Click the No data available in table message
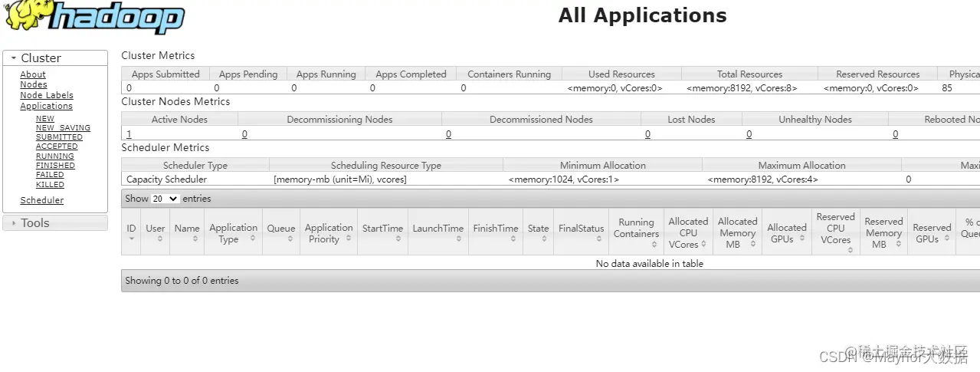980x372 pixels. pos(650,263)
